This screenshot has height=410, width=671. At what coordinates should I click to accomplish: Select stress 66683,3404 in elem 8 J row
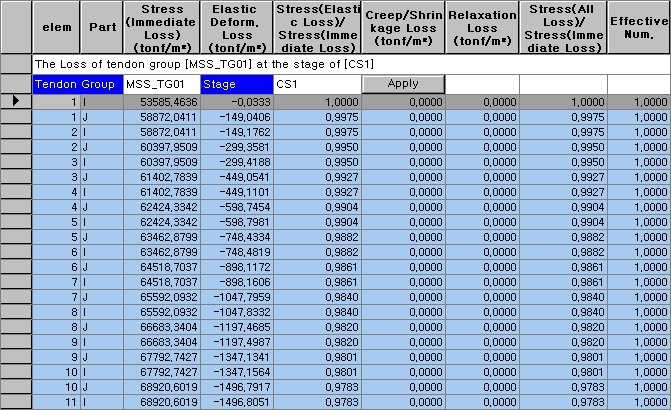162,327
